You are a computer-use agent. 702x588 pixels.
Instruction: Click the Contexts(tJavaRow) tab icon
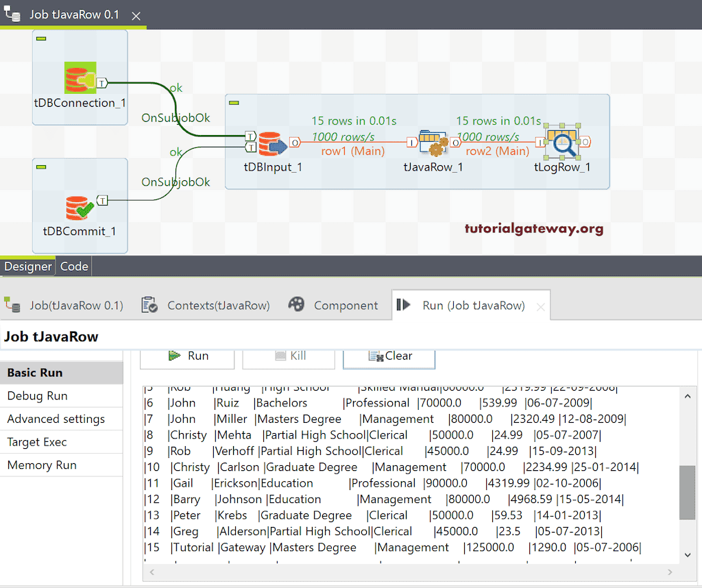tap(149, 305)
